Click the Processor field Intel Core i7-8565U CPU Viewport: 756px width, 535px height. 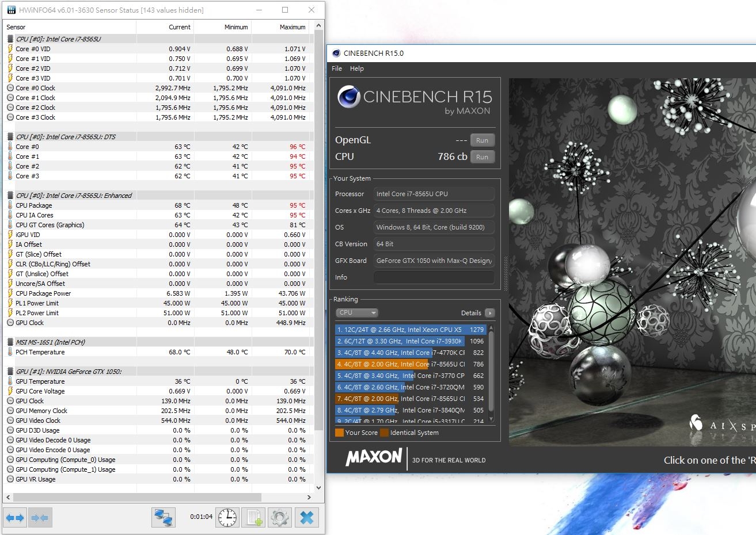coord(434,194)
